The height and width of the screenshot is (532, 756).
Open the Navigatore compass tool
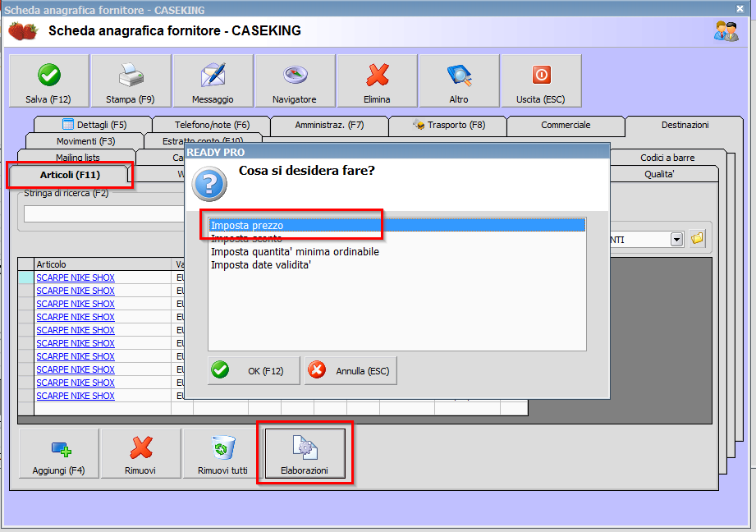tap(295, 80)
